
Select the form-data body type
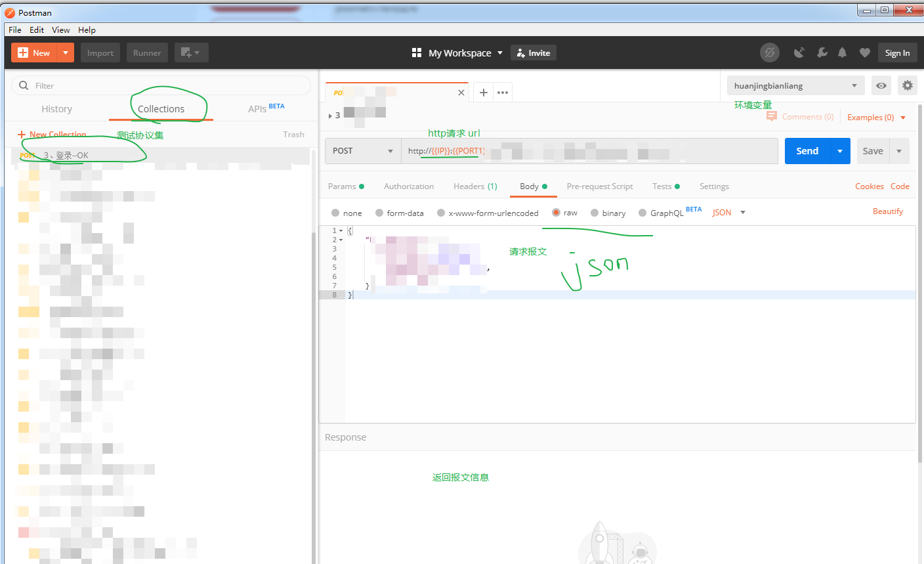click(x=399, y=213)
